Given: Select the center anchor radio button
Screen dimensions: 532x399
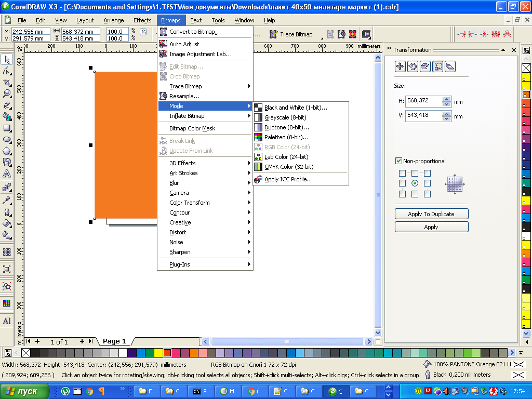Looking at the screenshot, I should (415, 183).
